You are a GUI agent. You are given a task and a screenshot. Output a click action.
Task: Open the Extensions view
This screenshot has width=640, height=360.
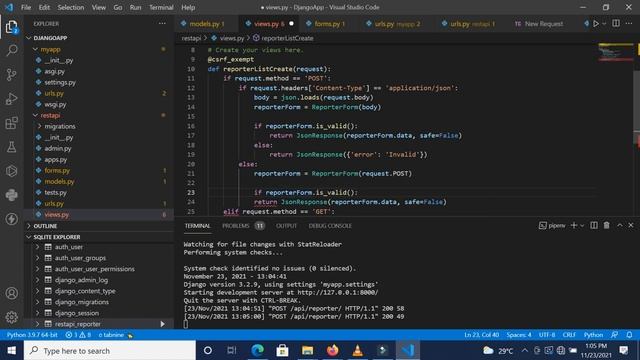click(x=11, y=123)
